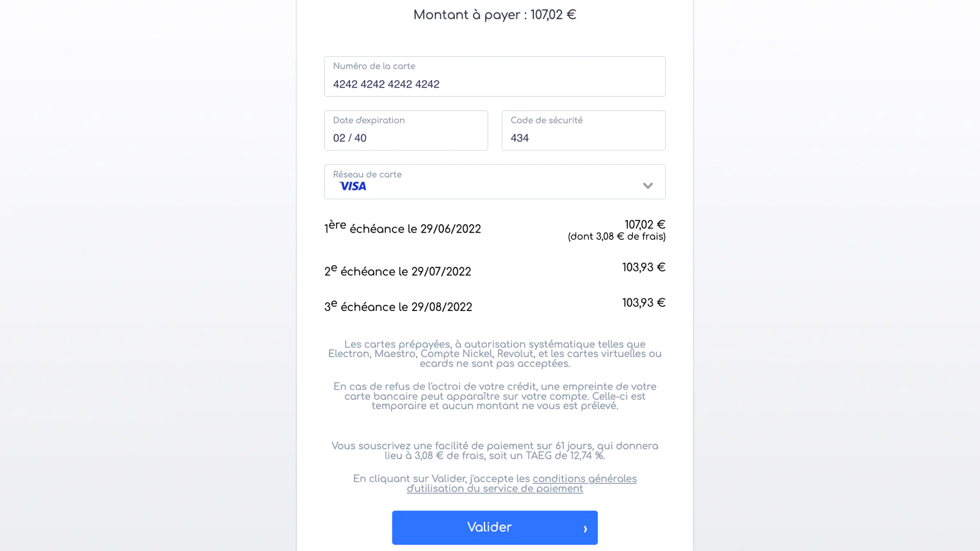The width and height of the screenshot is (980, 551).
Task: Click the 3e échéance 29/08/2022 line
Action: tap(398, 307)
